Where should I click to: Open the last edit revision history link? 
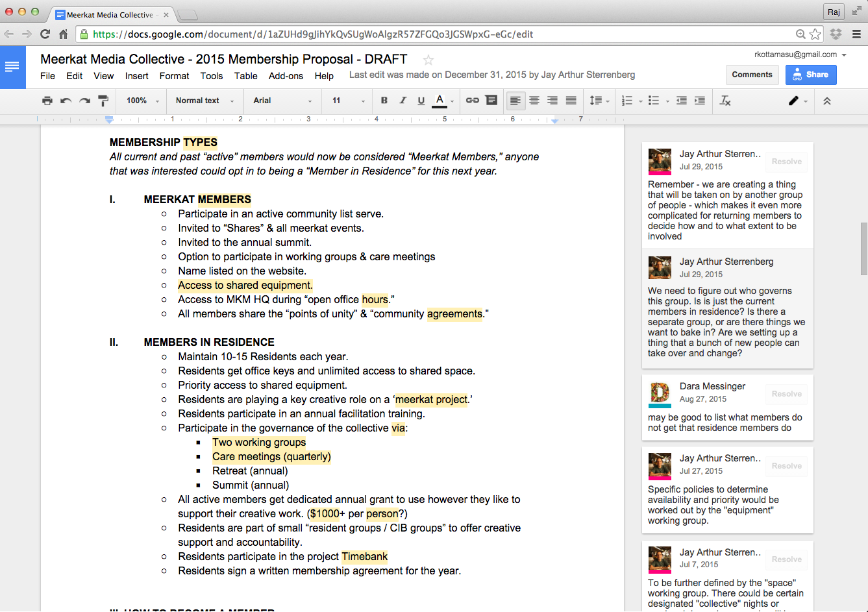click(492, 75)
